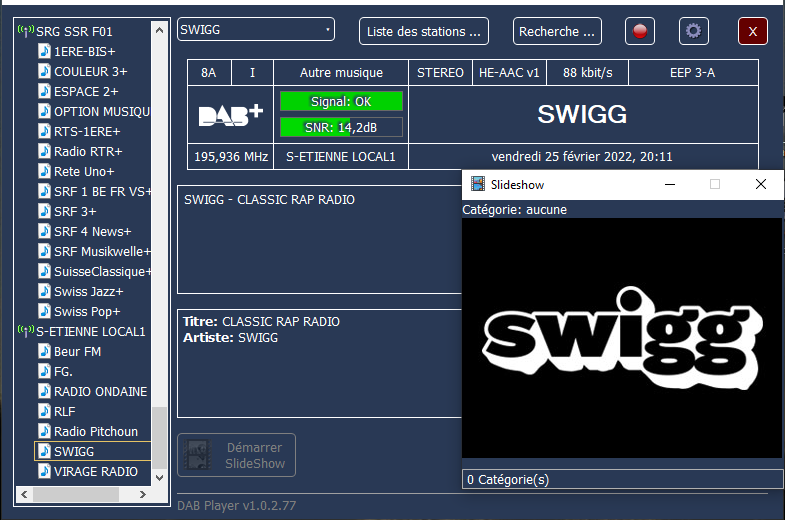Close DAB Player with red X button

tap(752, 31)
